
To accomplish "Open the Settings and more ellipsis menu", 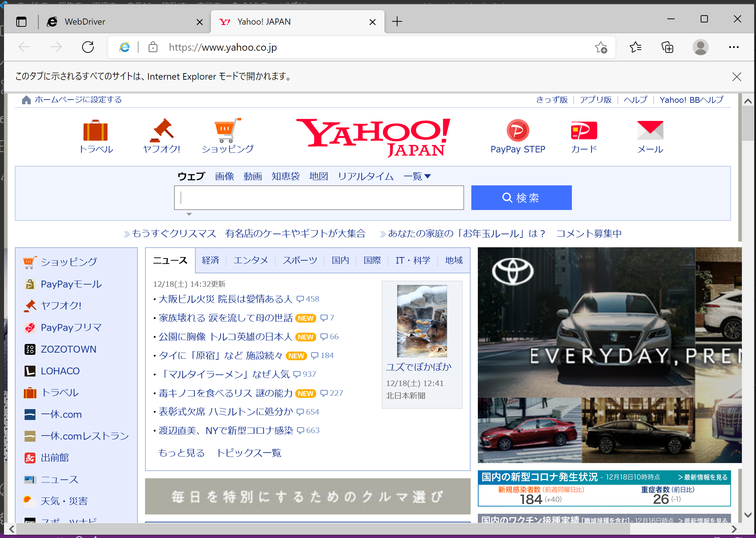I will tap(734, 47).
